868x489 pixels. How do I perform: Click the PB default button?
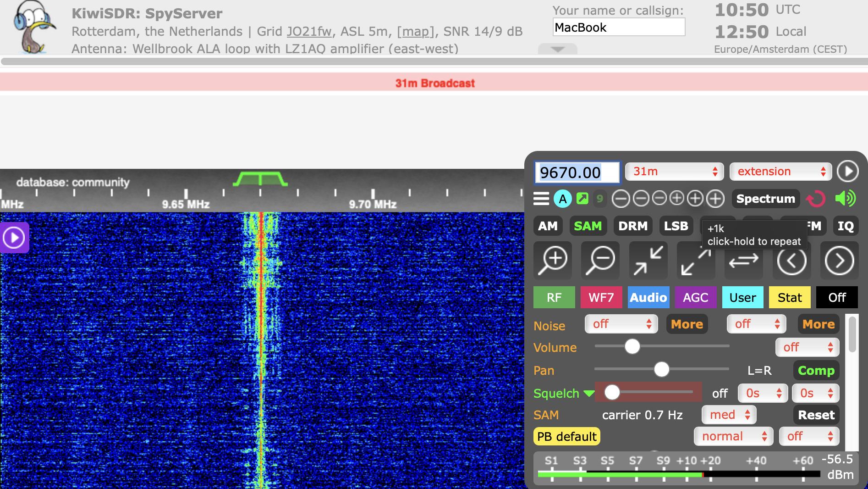[x=566, y=436]
